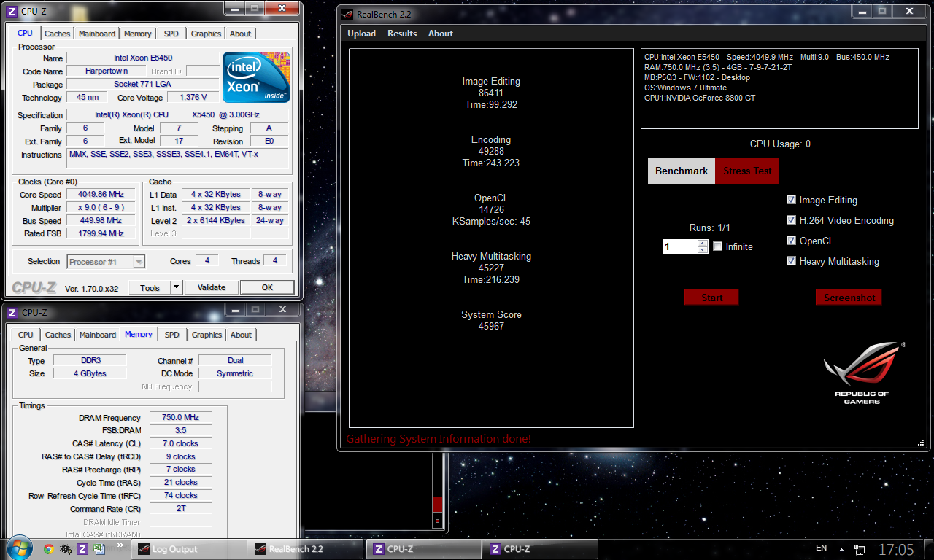Click OK button in CPU-Z
The image size is (934, 560).
point(267,287)
